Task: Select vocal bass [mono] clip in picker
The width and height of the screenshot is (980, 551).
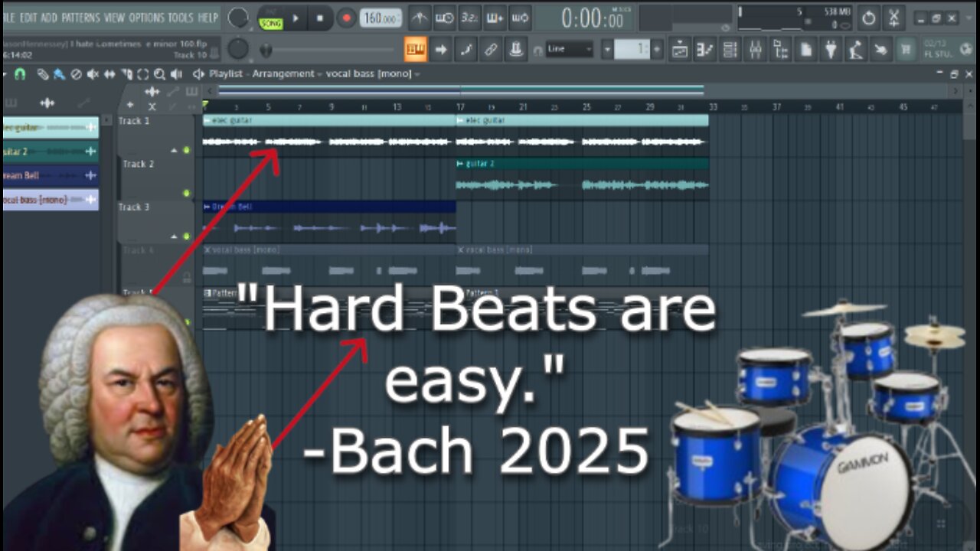Action: pos(51,200)
